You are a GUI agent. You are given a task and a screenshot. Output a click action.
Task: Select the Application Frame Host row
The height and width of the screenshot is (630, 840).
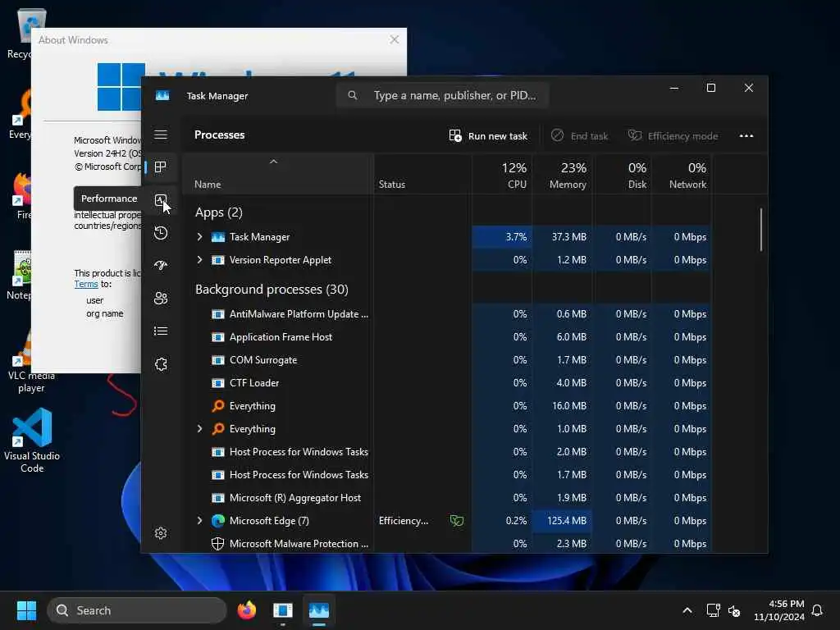coord(447,337)
